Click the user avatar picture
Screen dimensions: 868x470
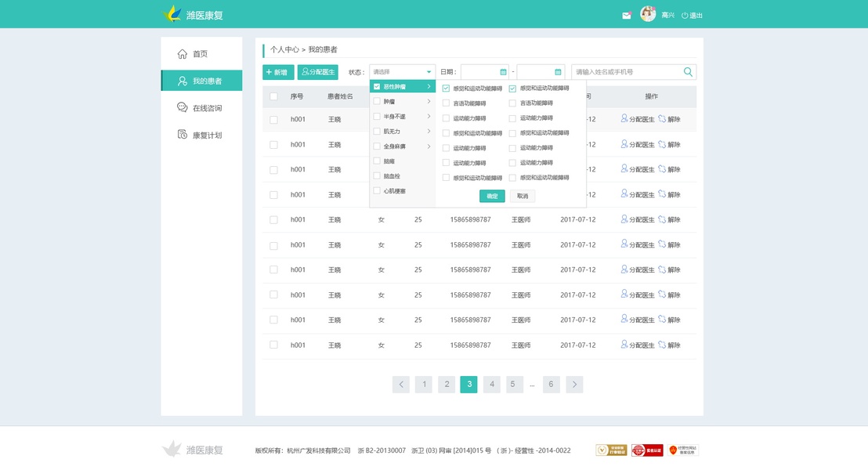click(x=648, y=14)
